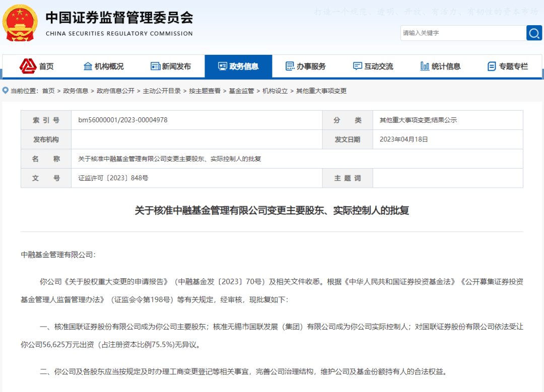Click the 基金监管 breadcrumb link
Viewport: 544px width, 392px height.
point(241,91)
